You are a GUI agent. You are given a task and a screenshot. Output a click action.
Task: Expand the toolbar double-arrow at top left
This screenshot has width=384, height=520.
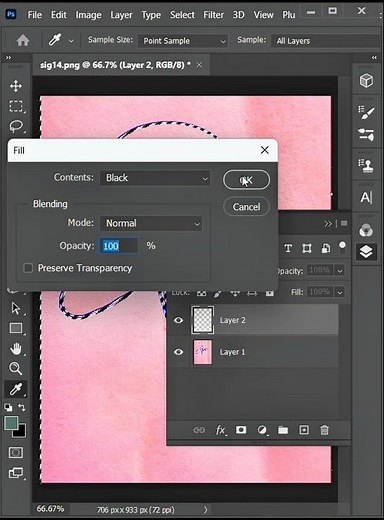[8, 58]
